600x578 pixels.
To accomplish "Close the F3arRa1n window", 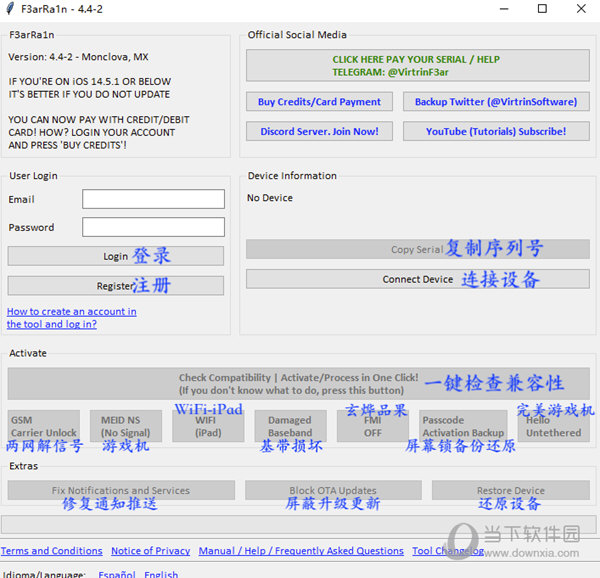I will (581, 9).
